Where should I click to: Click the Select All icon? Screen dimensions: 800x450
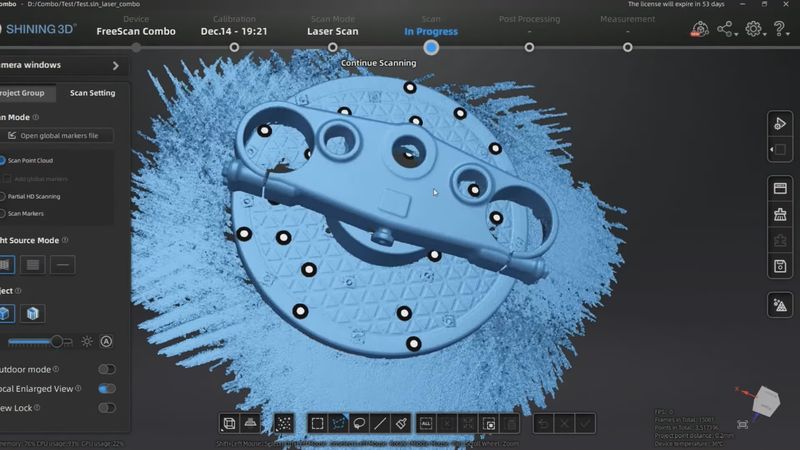click(x=426, y=424)
